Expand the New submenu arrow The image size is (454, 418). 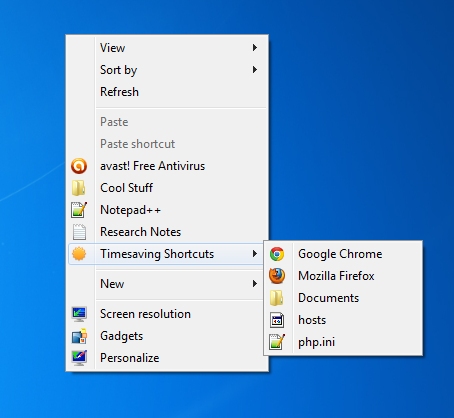pyautogui.click(x=255, y=284)
